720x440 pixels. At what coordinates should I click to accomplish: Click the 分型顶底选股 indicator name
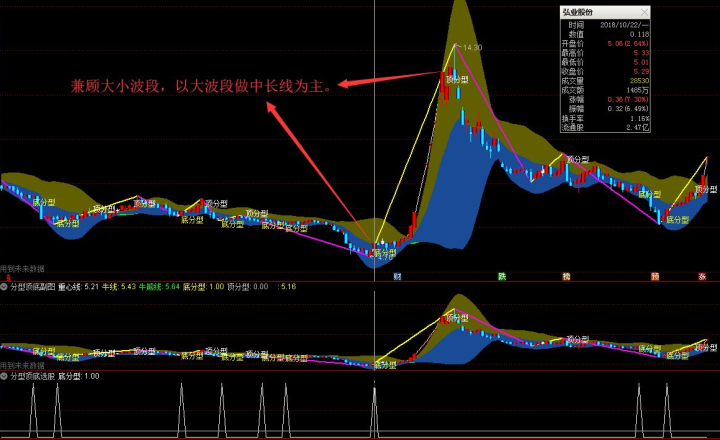pyautogui.click(x=33, y=376)
